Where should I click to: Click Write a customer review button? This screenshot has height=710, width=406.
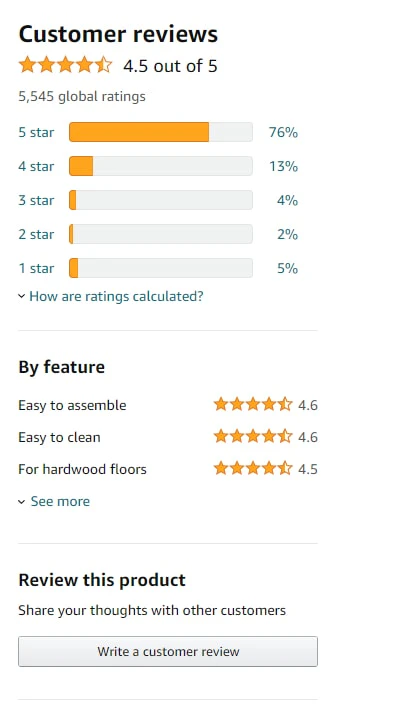coord(168,652)
